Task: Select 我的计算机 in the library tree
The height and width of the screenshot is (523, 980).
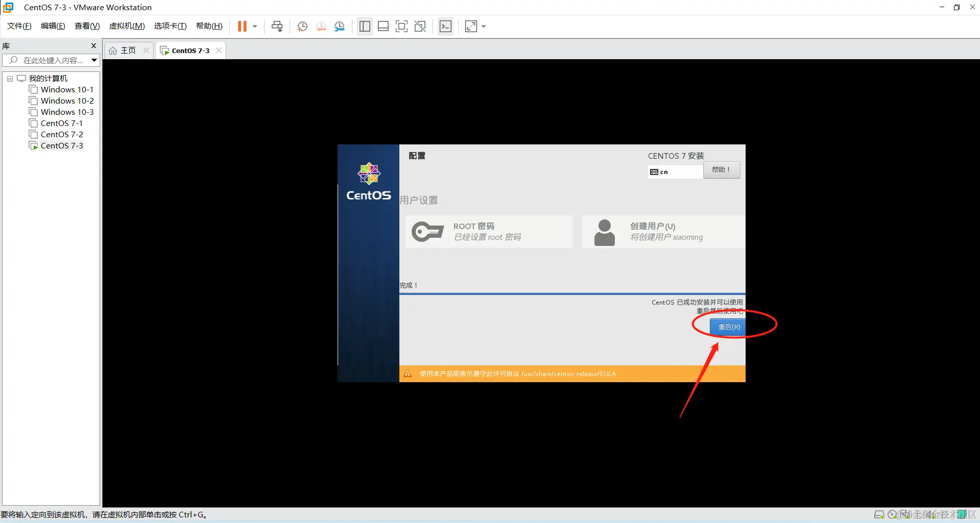Action: click(48, 79)
